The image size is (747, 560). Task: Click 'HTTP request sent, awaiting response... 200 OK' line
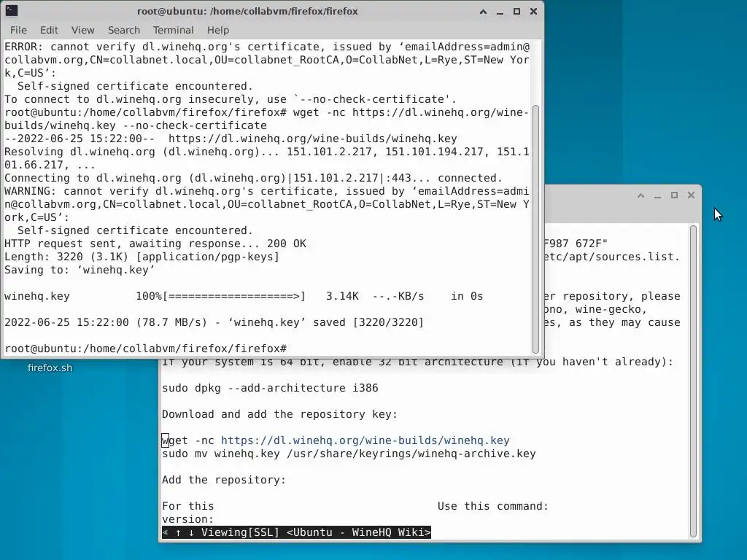pyautogui.click(x=155, y=244)
